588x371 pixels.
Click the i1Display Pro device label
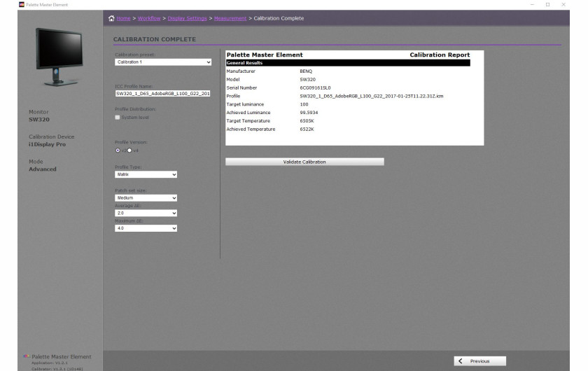48,144
